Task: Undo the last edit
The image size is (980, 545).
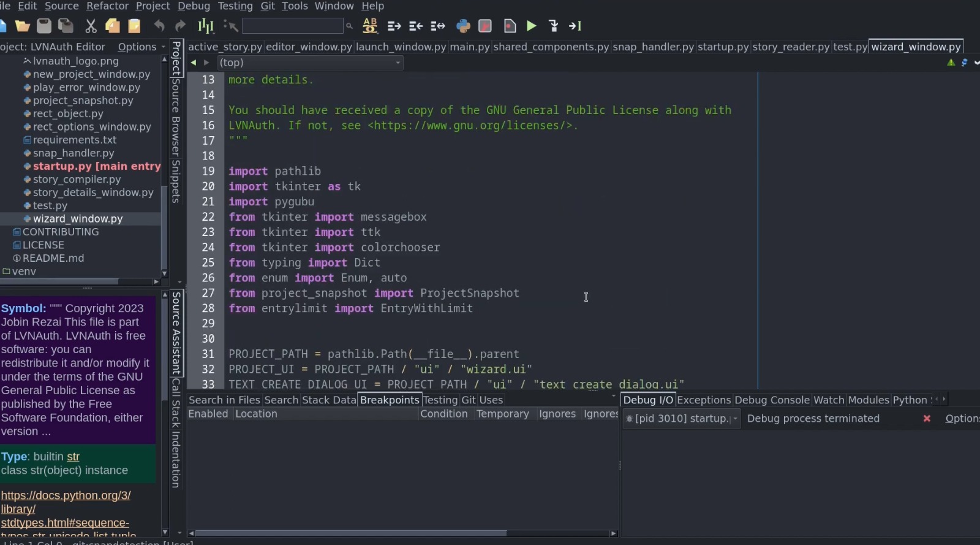Action: tap(159, 26)
